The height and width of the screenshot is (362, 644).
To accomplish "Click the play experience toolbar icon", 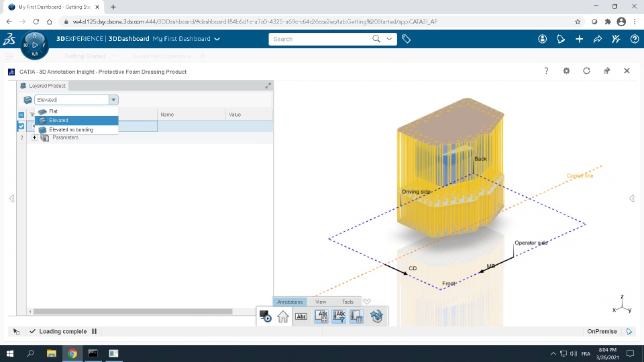I will 266,316.
